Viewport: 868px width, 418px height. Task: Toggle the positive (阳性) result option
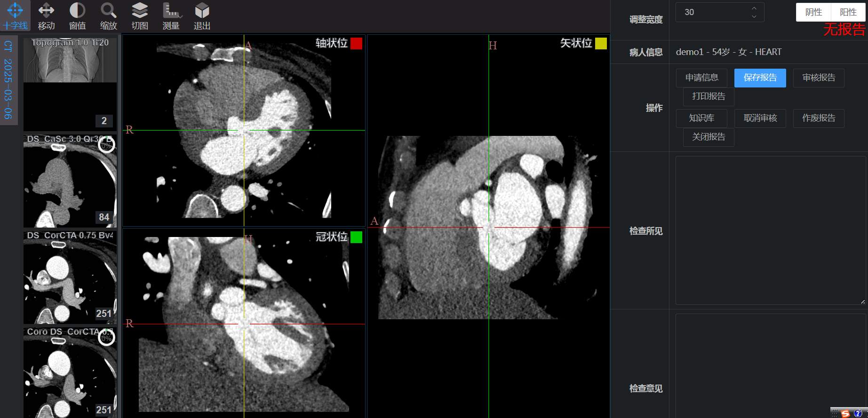click(x=848, y=12)
